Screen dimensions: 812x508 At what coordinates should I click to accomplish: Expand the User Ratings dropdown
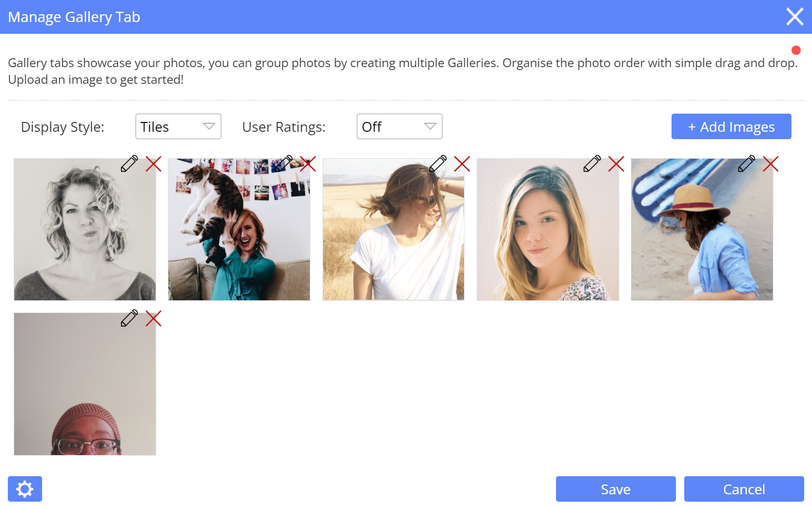[x=399, y=126]
